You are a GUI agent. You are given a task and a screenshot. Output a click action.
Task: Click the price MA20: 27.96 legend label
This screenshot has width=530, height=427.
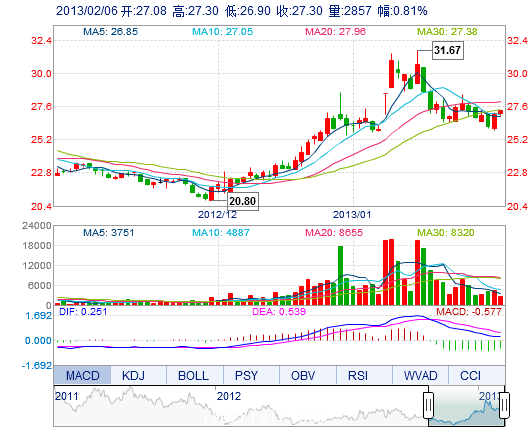click(335, 32)
